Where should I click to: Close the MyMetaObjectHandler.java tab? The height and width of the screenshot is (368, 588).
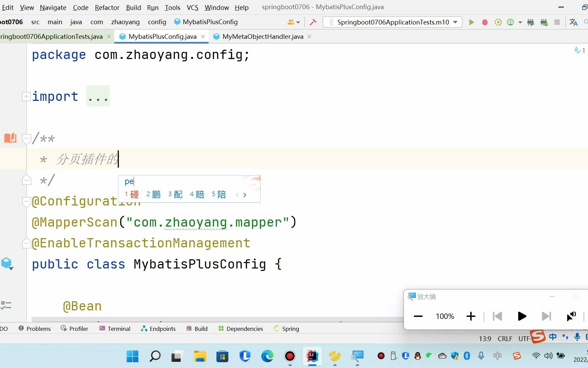point(309,36)
